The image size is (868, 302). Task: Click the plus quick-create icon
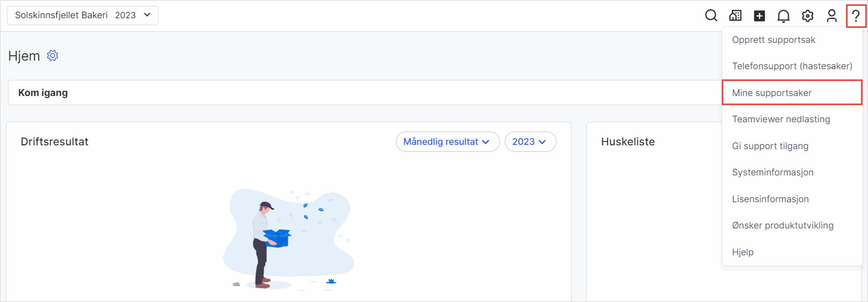tap(759, 16)
